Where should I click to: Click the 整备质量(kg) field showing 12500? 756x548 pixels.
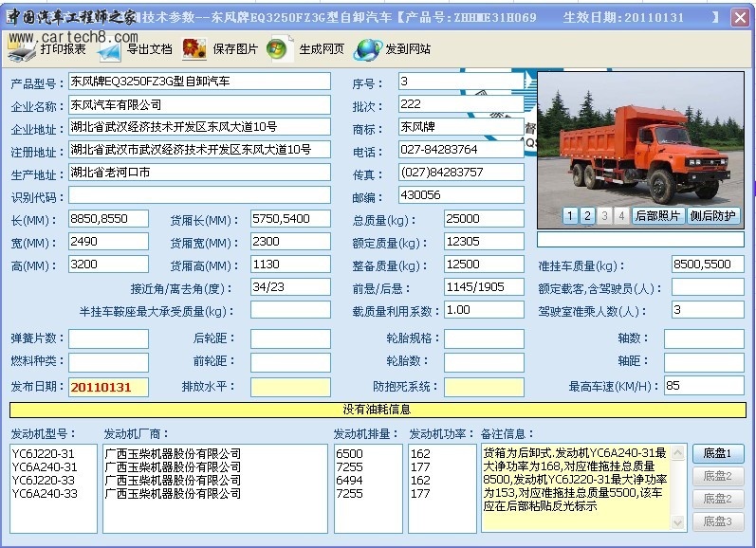(x=484, y=265)
